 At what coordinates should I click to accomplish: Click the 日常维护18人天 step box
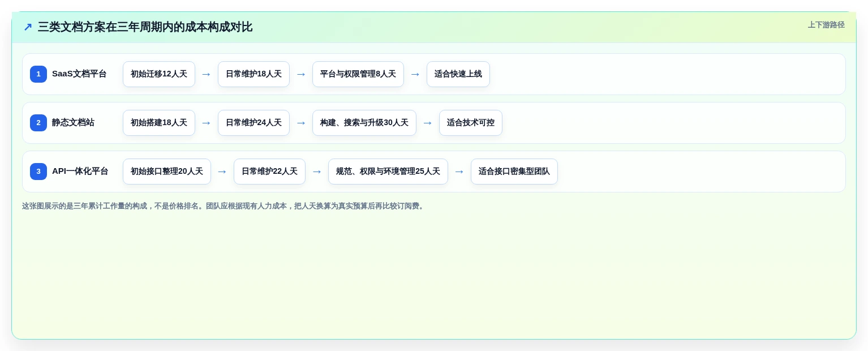pos(253,74)
